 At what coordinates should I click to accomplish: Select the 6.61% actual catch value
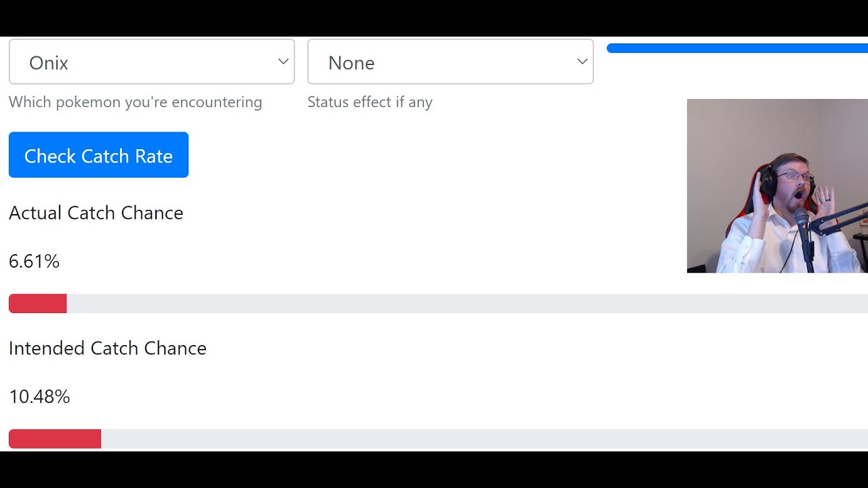(34, 261)
